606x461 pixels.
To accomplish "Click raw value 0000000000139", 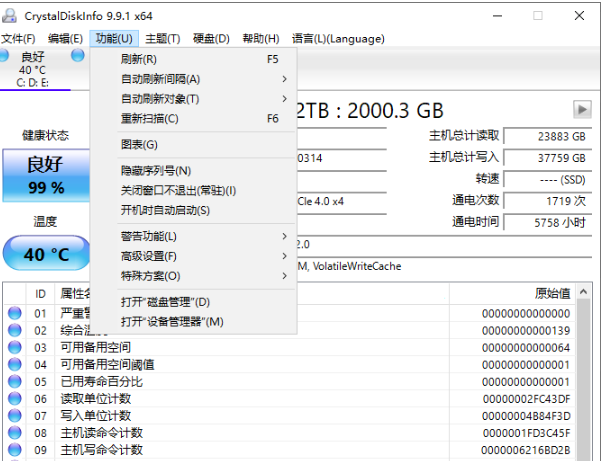I will click(526, 331).
